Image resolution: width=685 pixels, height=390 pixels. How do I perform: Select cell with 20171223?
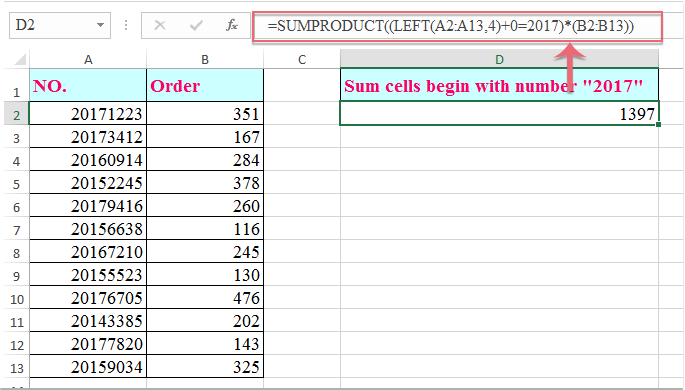[88, 114]
